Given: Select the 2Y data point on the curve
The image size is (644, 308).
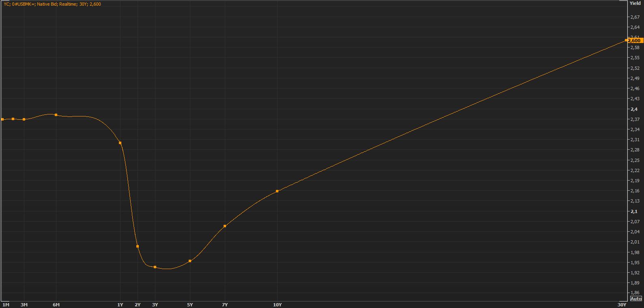Looking at the screenshot, I should 138,246.
